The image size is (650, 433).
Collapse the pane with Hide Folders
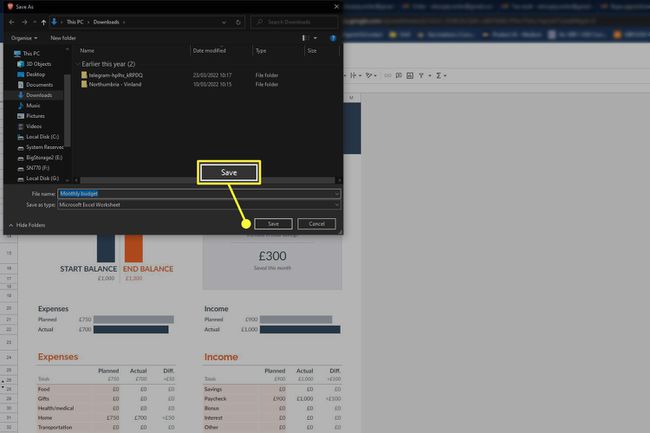click(27, 225)
